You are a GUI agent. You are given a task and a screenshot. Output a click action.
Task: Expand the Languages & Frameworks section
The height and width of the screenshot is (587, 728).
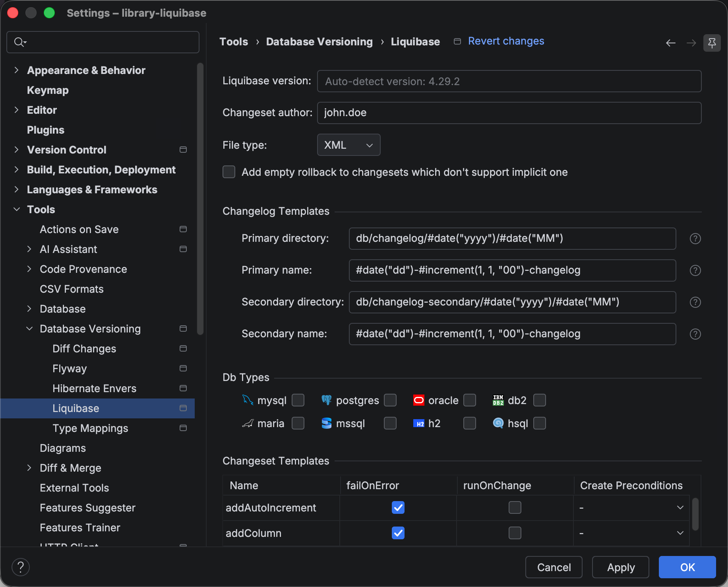point(16,189)
